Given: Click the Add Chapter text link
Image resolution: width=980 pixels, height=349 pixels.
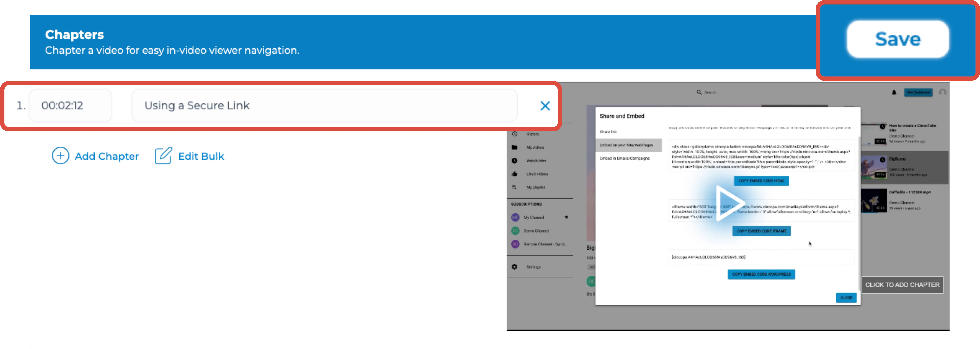Looking at the screenshot, I should coord(107,156).
